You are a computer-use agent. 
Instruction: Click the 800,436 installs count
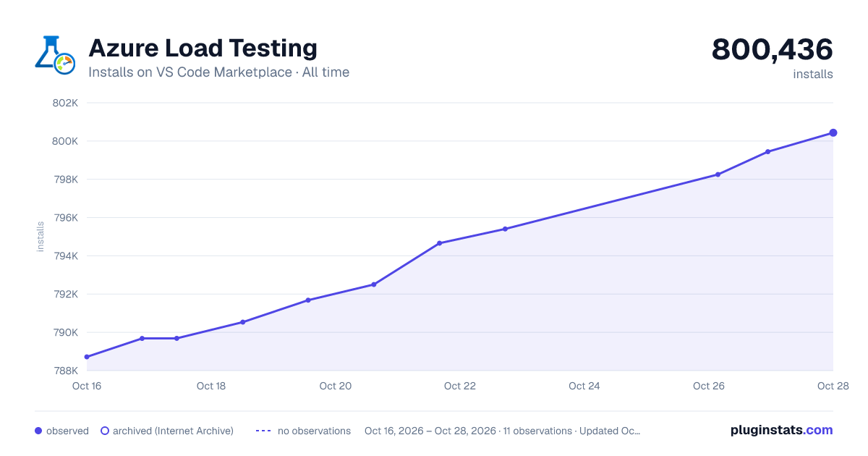coord(773,50)
